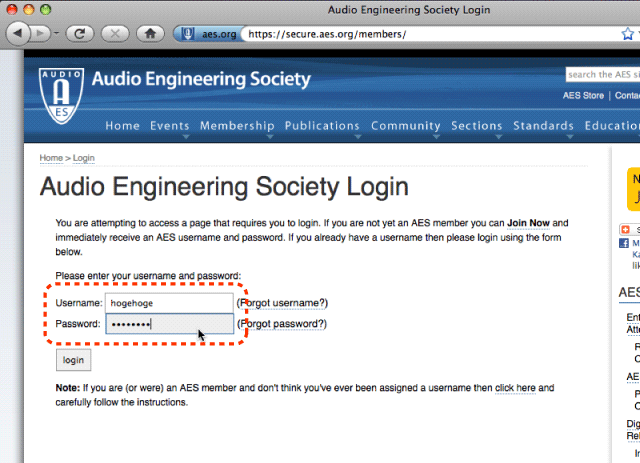The height and width of the screenshot is (463, 640).
Task: Open the Standards navigation menu
Action: [x=543, y=126]
